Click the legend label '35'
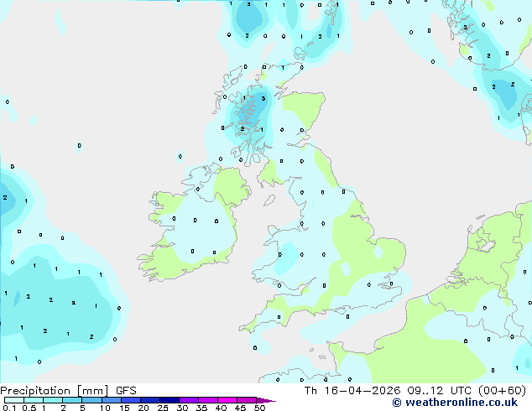 [201, 408]
